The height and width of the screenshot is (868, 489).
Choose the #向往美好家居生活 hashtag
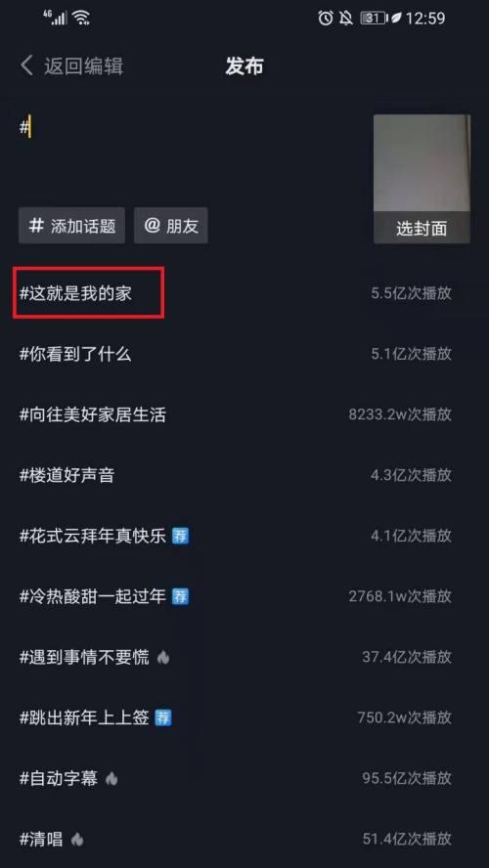pos(93,414)
